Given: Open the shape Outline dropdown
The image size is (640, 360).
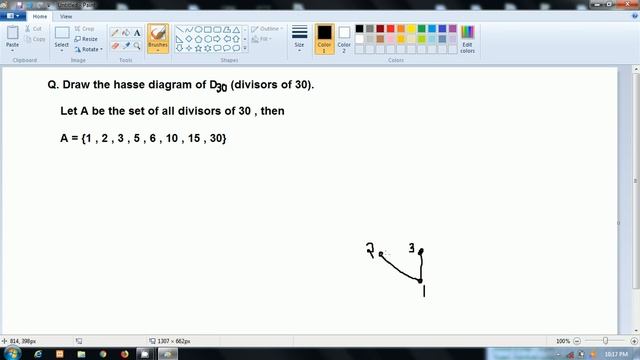Looking at the screenshot, I should click(x=267, y=29).
